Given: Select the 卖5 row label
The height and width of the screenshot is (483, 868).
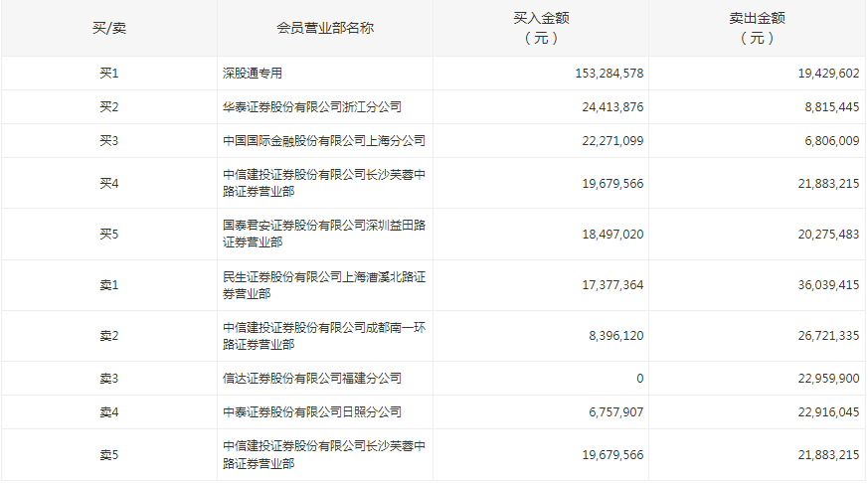Looking at the screenshot, I should coord(109,455).
